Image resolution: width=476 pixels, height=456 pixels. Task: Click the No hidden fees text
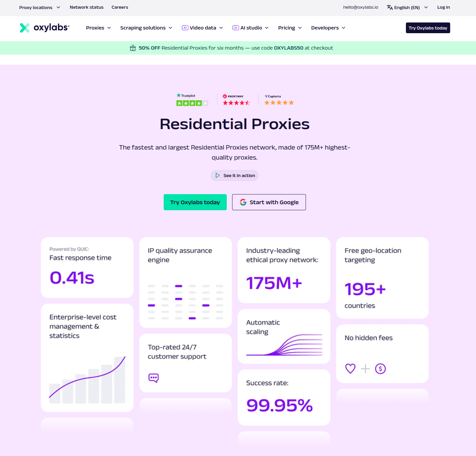pyautogui.click(x=369, y=338)
